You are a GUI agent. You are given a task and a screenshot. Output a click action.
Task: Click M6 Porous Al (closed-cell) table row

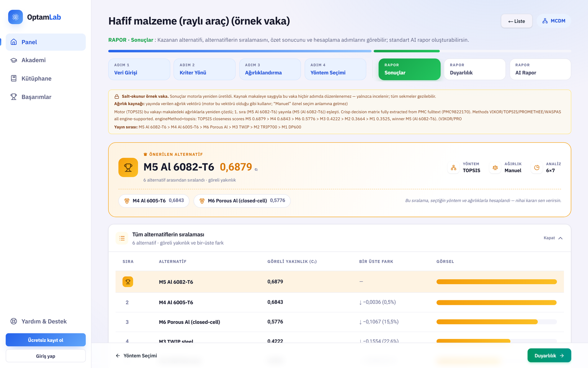[340, 322]
